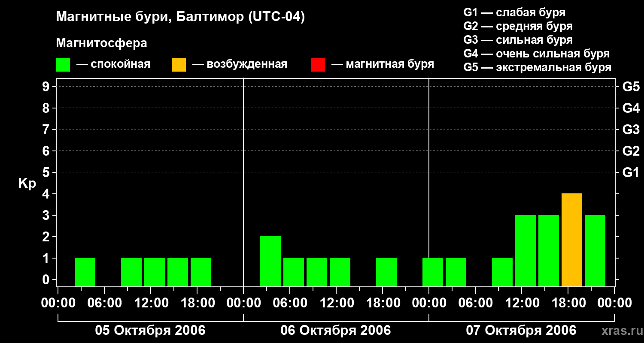Image resolution: width=644 pixels, height=343 pixels.
Task: Click the 'G2 — средняя буря' description line
Action: click(x=518, y=26)
